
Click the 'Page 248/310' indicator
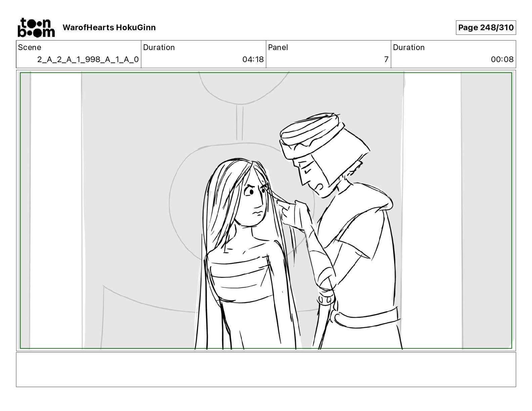pos(486,28)
